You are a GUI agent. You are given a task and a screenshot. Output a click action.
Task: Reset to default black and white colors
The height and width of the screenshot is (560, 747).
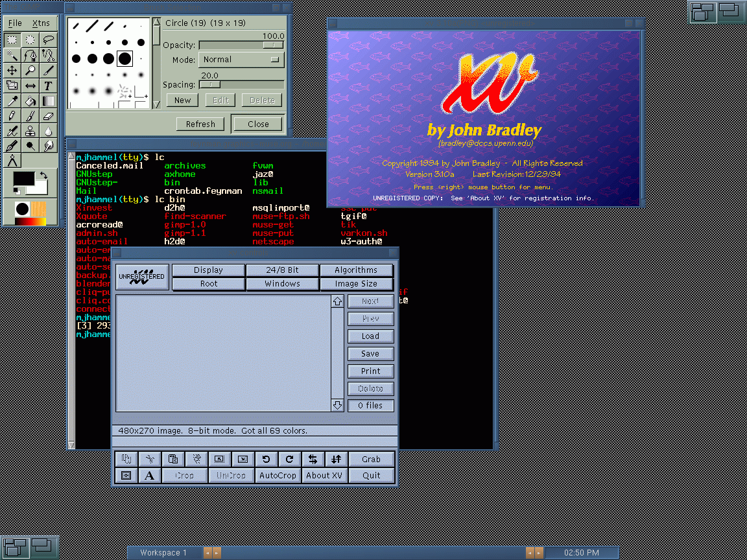coord(18,191)
